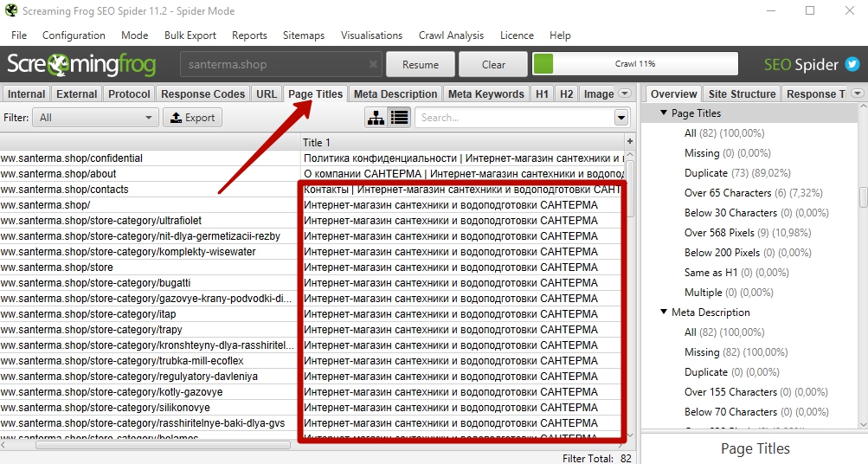Switch to H1 tab

[542, 94]
